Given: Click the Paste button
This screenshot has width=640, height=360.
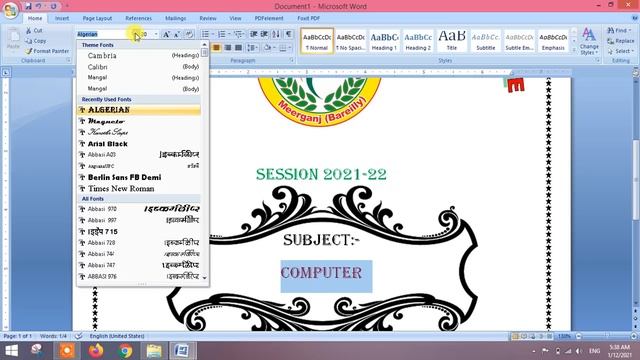Looking at the screenshot, I should pos(13,39).
